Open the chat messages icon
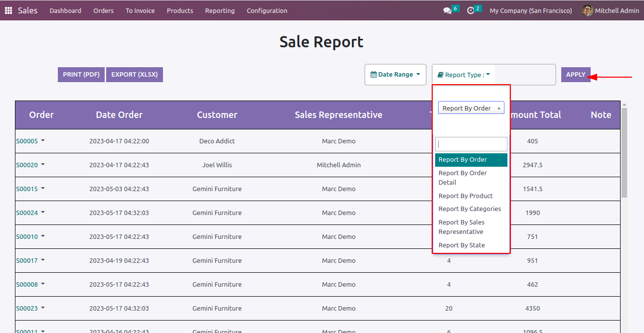 [x=447, y=10]
